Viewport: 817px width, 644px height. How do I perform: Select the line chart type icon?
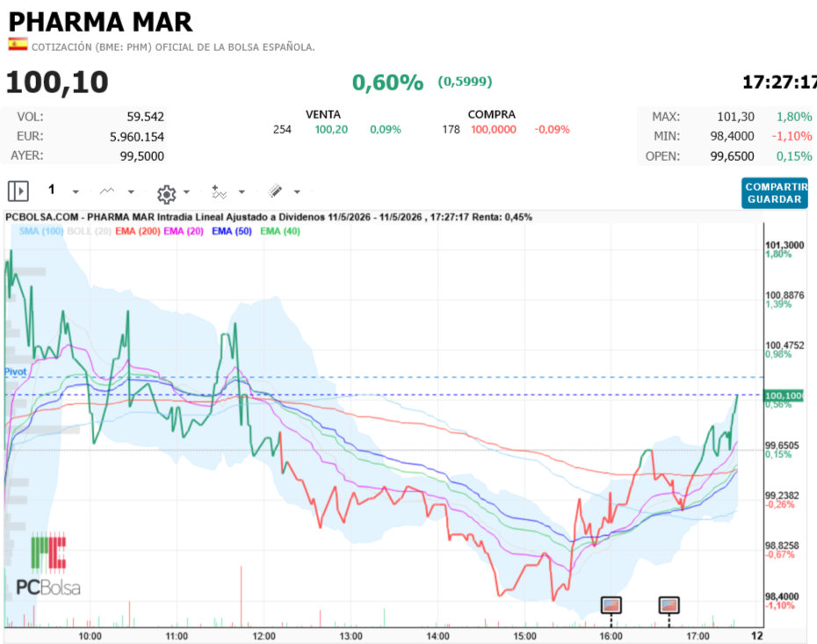click(107, 192)
